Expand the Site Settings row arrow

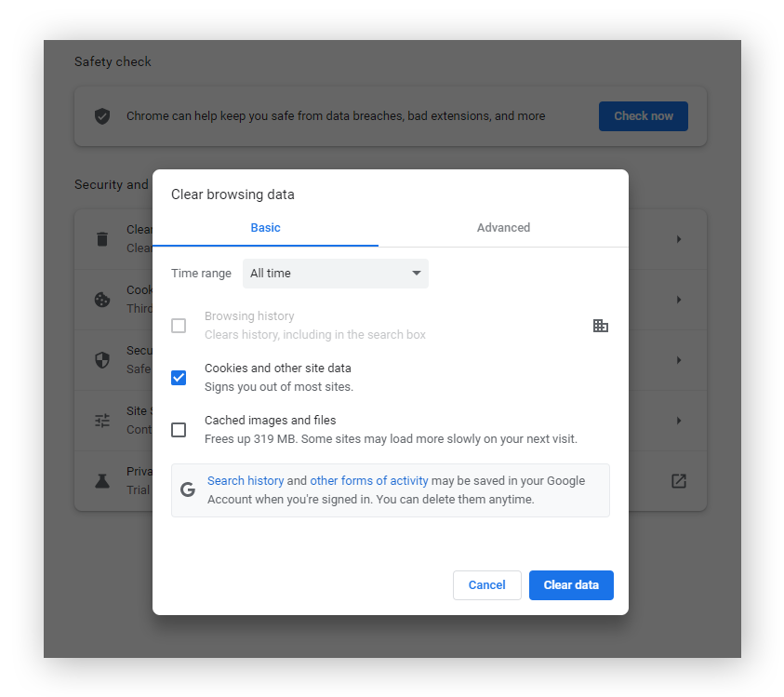click(x=679, y=421)
